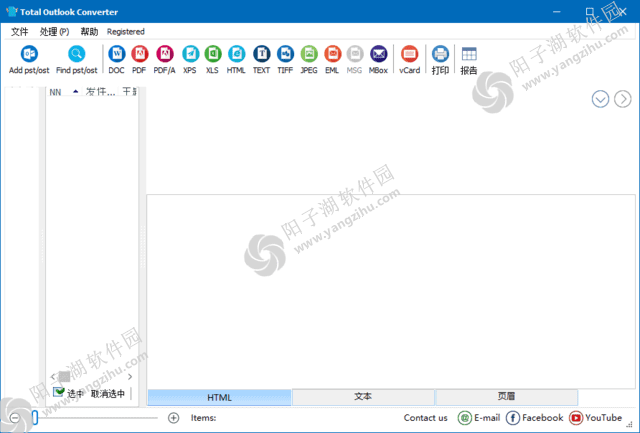The image size is (640, 433).
Task: Click the 选中 check-all button
Action: [68, 393]
